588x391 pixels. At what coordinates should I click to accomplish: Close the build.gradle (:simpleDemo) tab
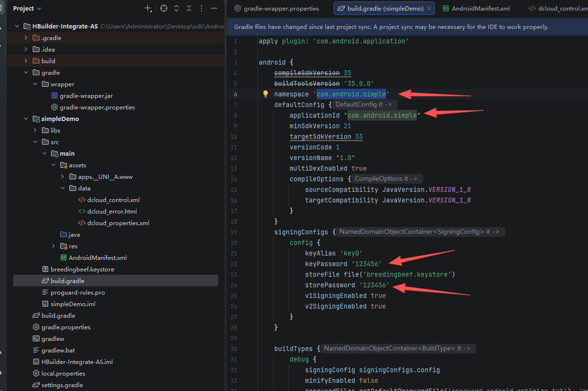pyautogui.click(x=429, y=9)
